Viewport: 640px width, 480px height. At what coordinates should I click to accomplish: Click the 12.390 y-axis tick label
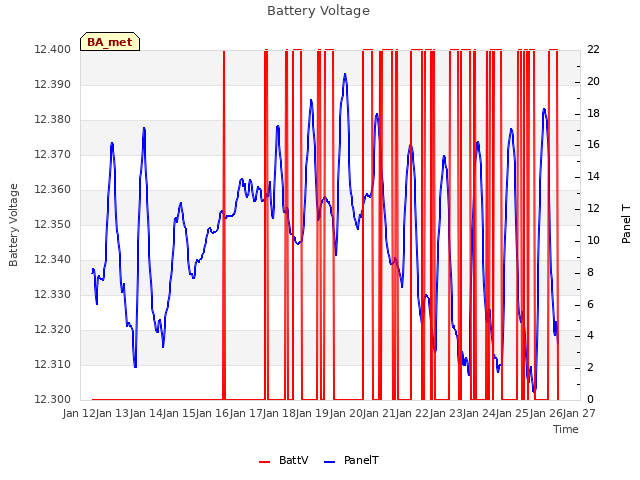[52, 85]
